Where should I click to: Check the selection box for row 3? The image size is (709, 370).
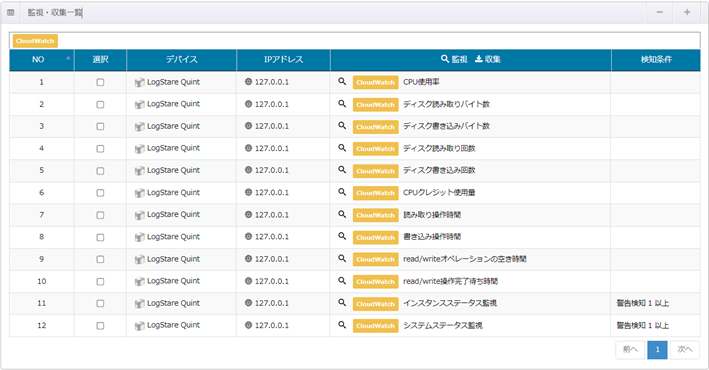click(100, 127)
